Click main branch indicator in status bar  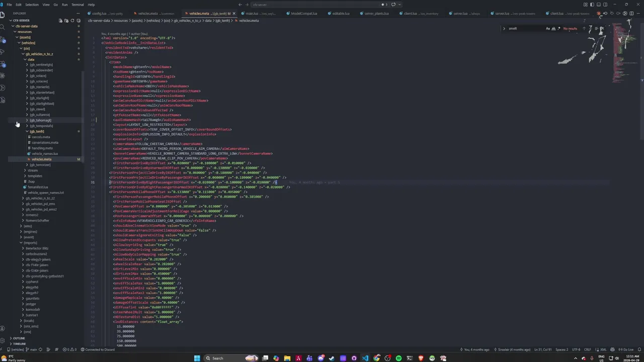coord(32,349)
